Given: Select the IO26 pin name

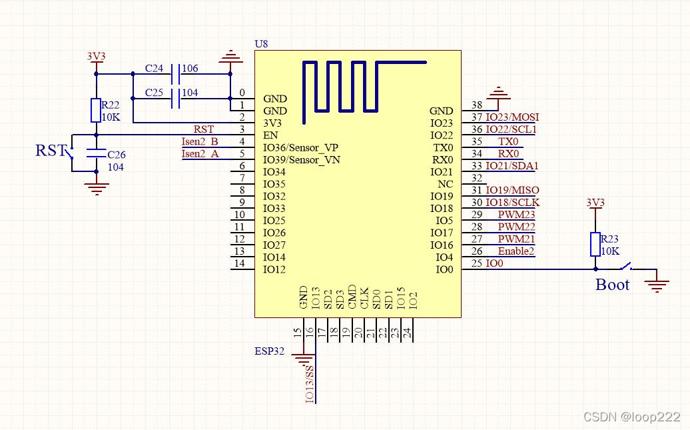Looking at the screenshot, I should click(274, 233).
